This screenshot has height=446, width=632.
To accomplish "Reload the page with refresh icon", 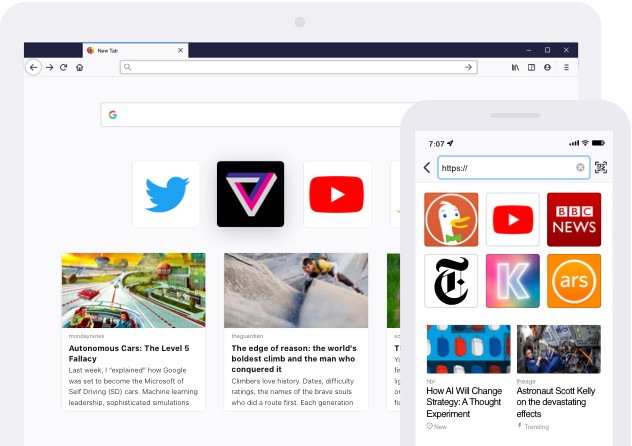I will tap(64, 67).
